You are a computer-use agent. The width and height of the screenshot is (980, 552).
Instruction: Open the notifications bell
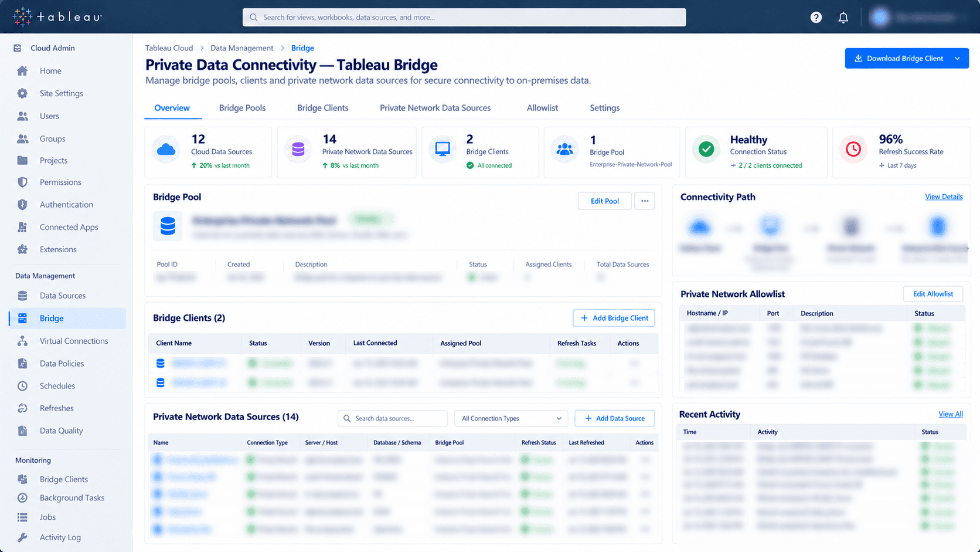[843, 18]
